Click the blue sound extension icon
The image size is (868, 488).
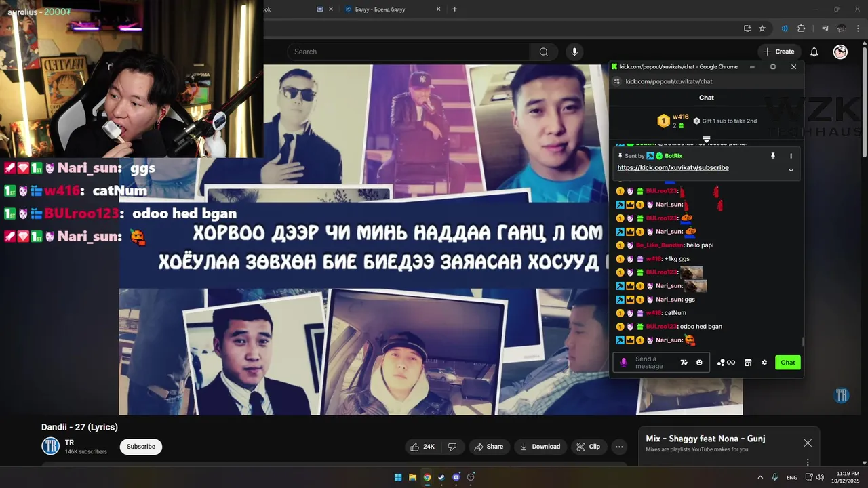(x=785, y=28)
